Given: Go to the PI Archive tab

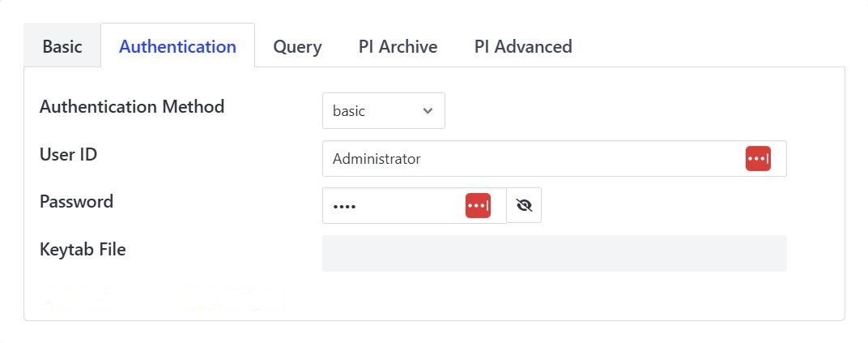Looking at the screenshot, I should pos(398,46).
